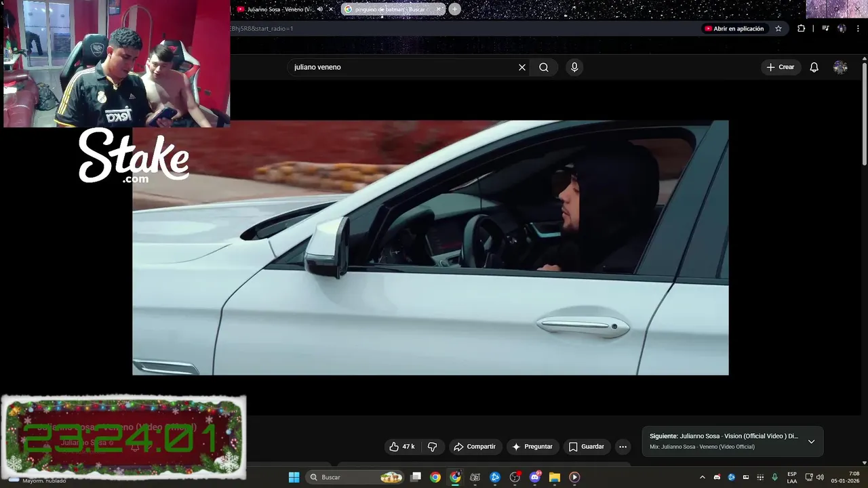
Task: Open the Windows Start menu
Action: pyautogui.click(x=294, y=477)
